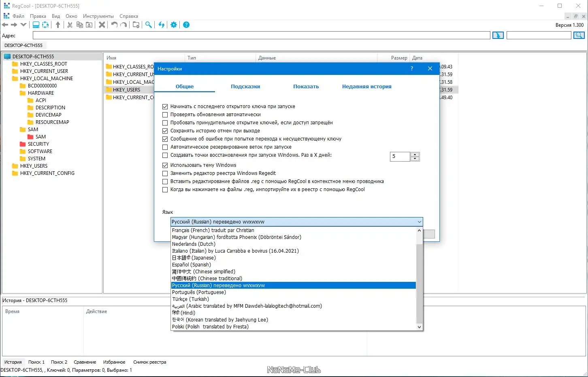Go back using the toolbar back arrow
Screen dimensions: 588x377
coord(5,25)
